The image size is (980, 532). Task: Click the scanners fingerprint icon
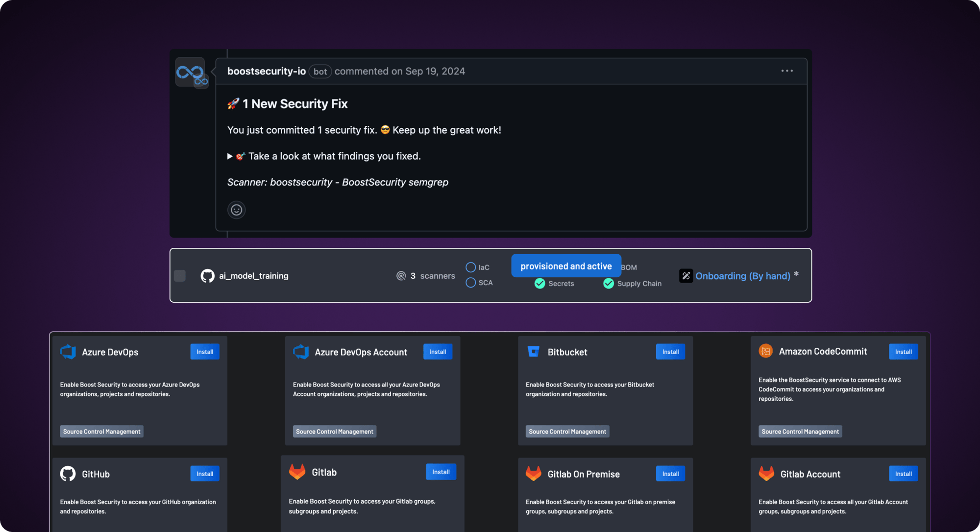pos(401,276)
